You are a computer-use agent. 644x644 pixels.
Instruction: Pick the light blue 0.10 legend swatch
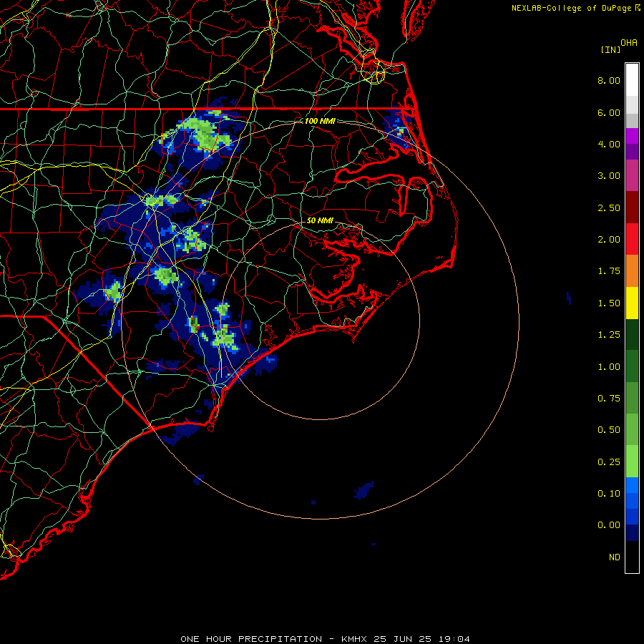tap(632, 485)
